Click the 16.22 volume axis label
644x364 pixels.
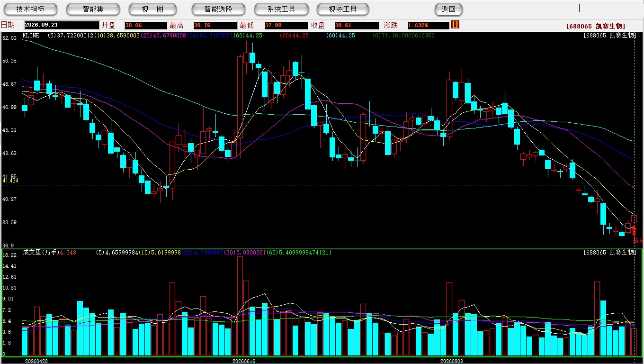coord(9,255)
